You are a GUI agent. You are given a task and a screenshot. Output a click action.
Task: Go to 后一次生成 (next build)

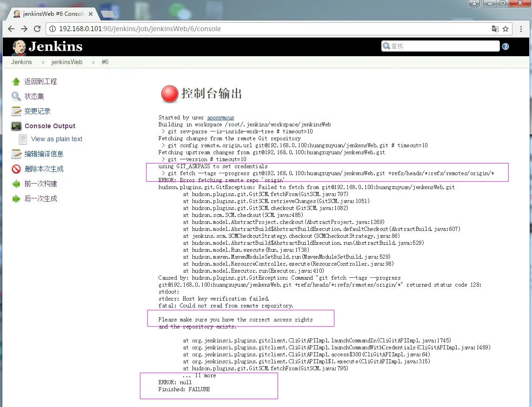(40, 198)
